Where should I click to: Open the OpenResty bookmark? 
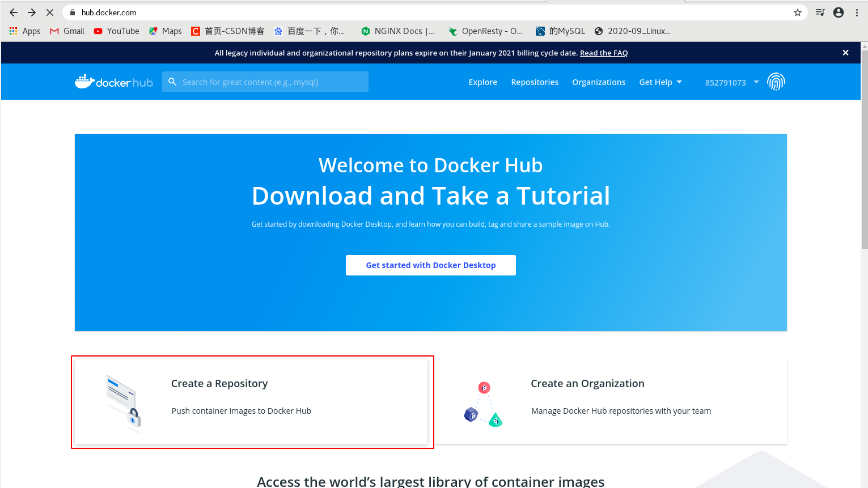[x=485, y=31]
